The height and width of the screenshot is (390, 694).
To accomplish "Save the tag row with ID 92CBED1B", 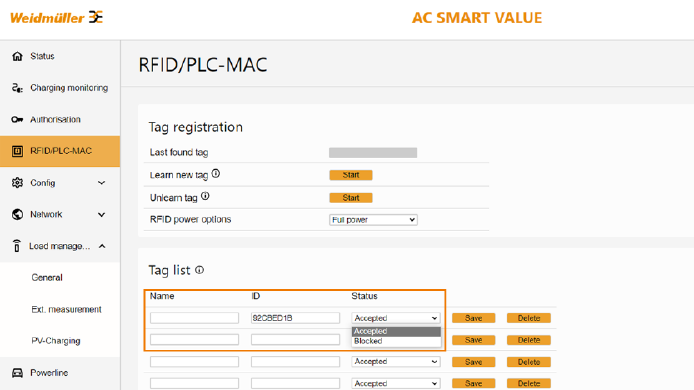I will (x=474, y=318).
